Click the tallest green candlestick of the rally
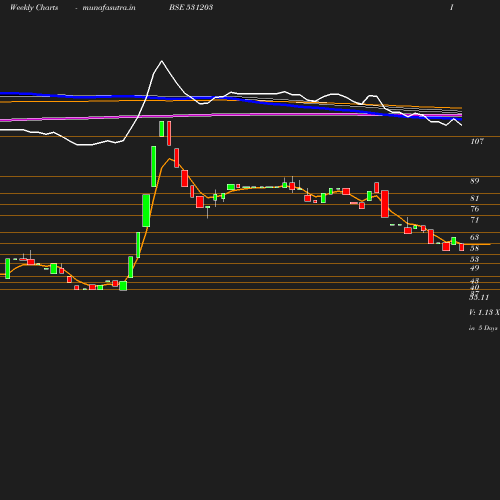The image size is (500, 500). [154, 166]
